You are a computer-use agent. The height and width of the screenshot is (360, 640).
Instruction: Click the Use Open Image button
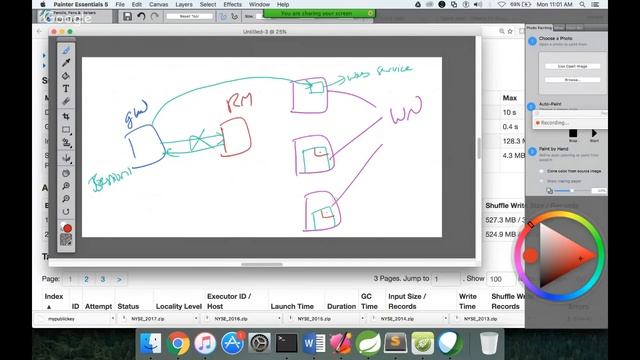pyautogui.click(x=573, y=66)
